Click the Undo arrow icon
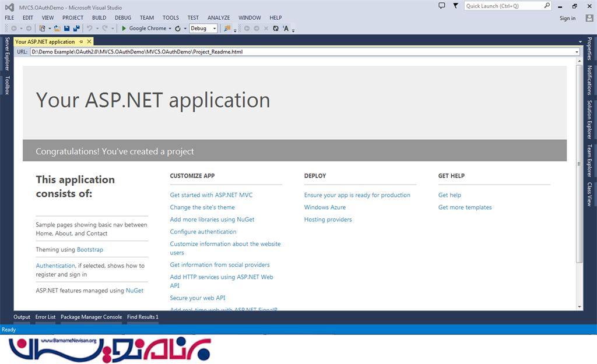The height and width of the screenshot is (364, 597). coord(89,28)
